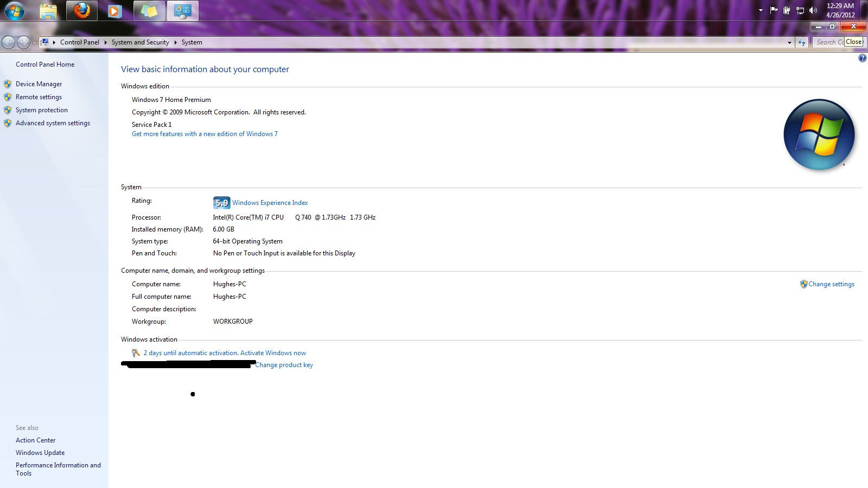The width and height of the screenshot is (868, 488).
Task: Open Control Panel Home
Action: click(45, 65)
